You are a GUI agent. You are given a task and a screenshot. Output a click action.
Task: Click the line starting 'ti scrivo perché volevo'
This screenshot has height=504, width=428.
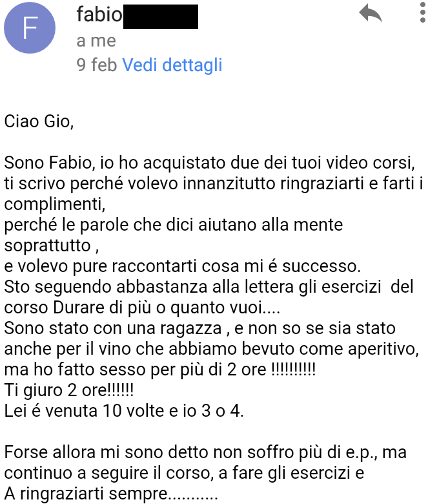(214, 184)
